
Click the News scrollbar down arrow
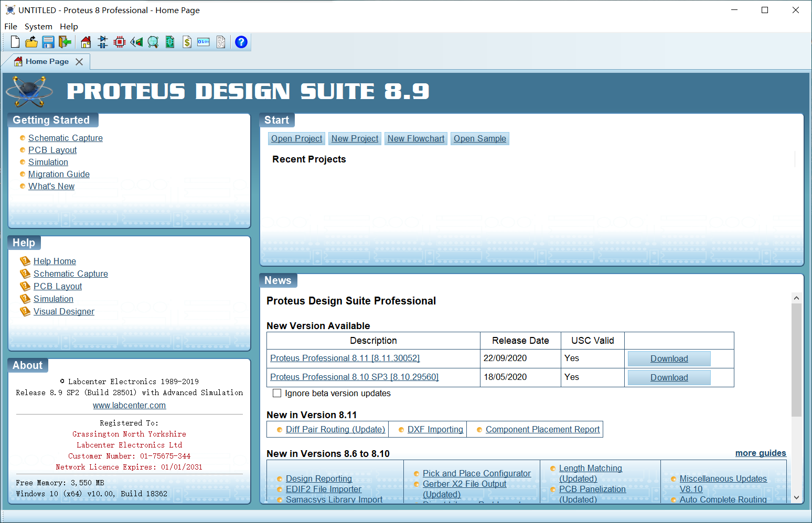click(796, 498)
